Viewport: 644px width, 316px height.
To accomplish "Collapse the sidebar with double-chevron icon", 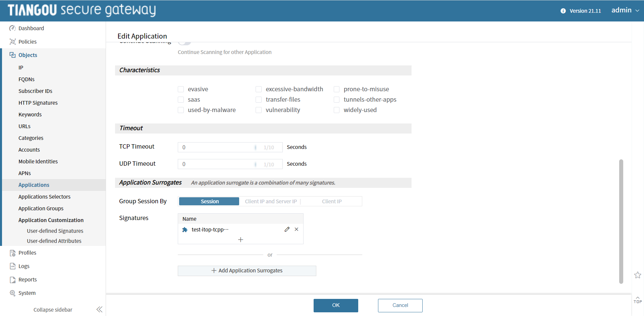I will [x=99, y=309].
